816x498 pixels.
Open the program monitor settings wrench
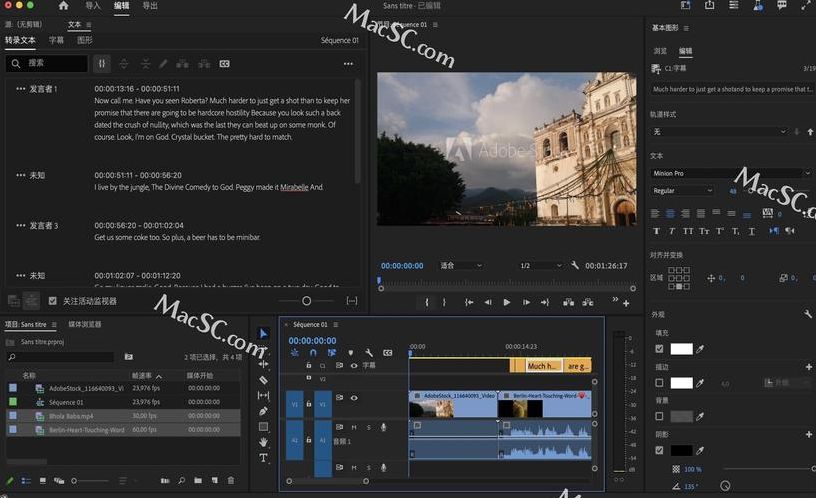575,265
